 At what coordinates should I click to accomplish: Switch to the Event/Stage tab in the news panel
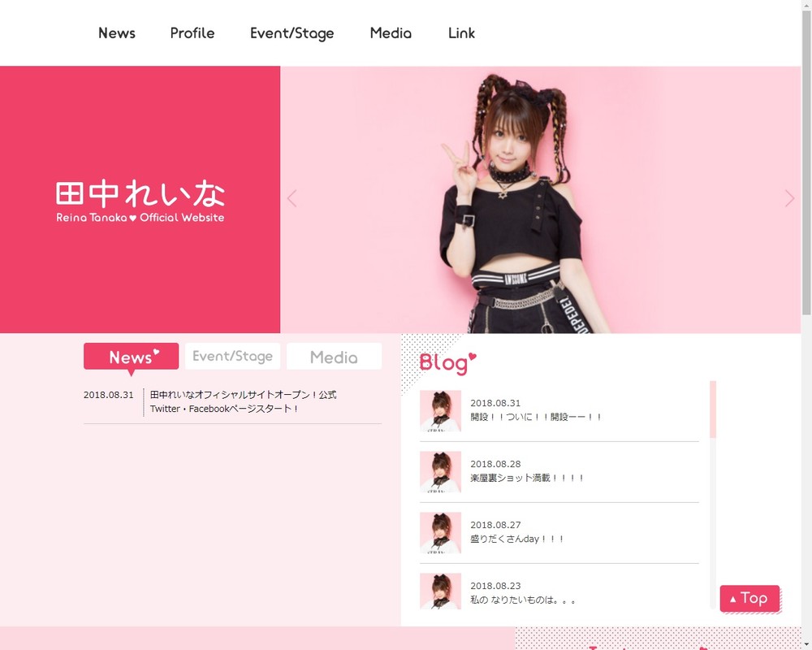(x=232, y=356)
